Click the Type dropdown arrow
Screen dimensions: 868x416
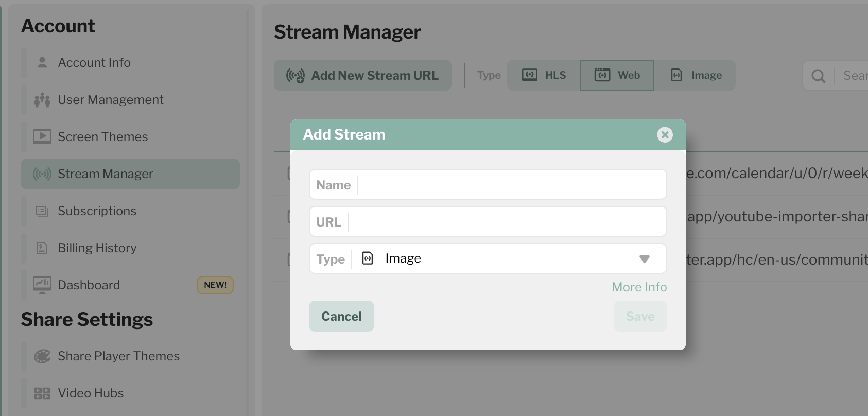coord(645,259)
